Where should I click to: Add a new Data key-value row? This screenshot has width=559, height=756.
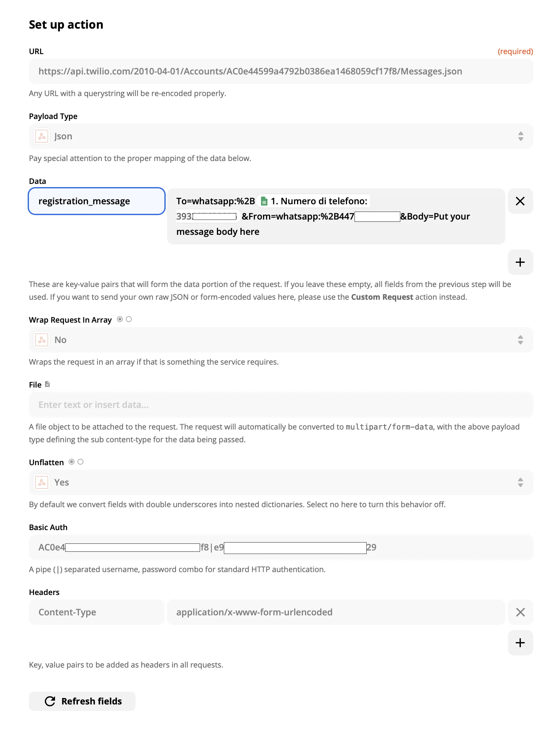[520, 262]
